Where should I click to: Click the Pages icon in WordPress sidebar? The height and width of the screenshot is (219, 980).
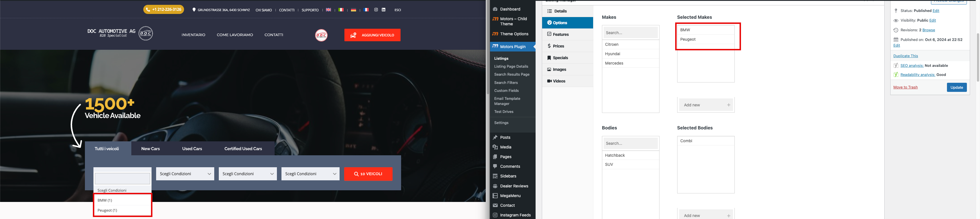pyautogui.click(x=495, y=157)
